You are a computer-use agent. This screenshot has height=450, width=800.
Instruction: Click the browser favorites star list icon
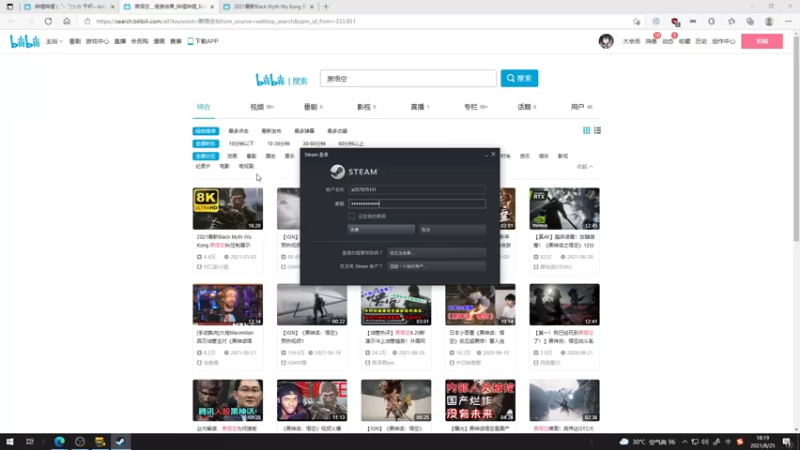pyautogui.click(x=731, y=21)
